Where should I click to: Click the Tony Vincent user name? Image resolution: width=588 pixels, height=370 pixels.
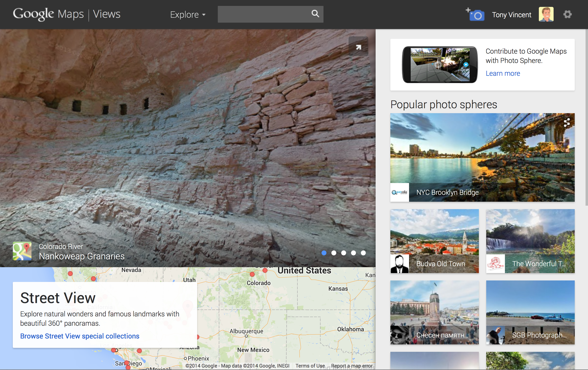512,15
